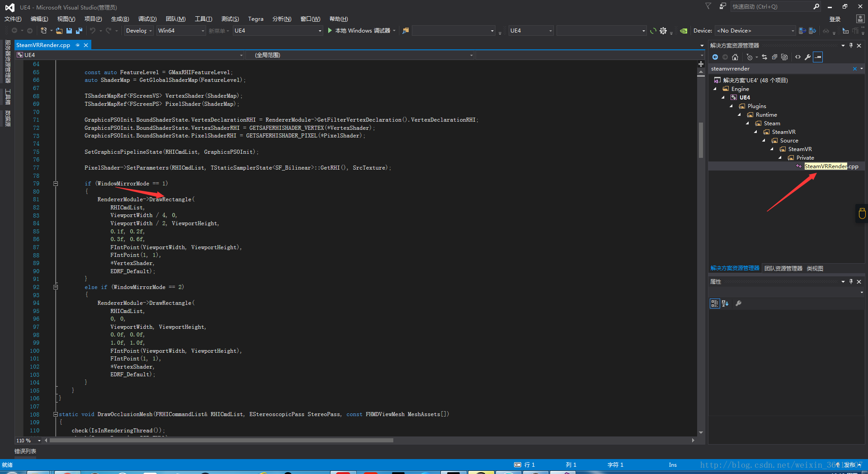Click the vertical scrollbar thumb of the editor
This screenshot has width=868, height=474.
click(701, 140)
